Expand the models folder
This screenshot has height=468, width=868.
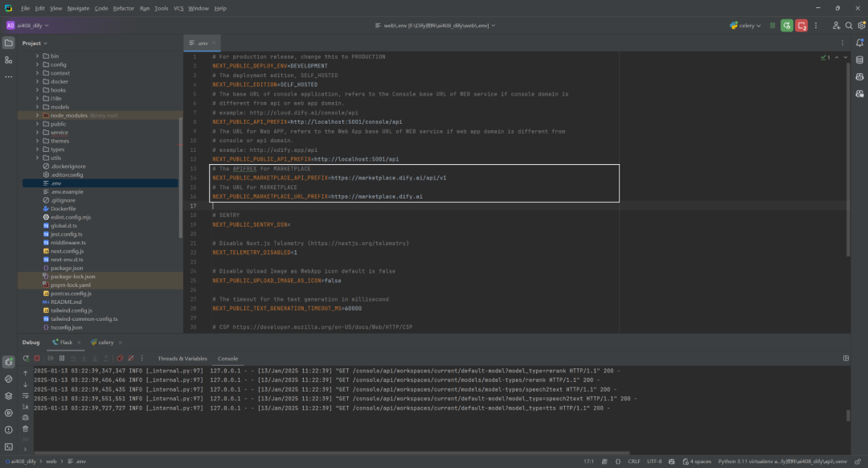(x=37, y=107)
